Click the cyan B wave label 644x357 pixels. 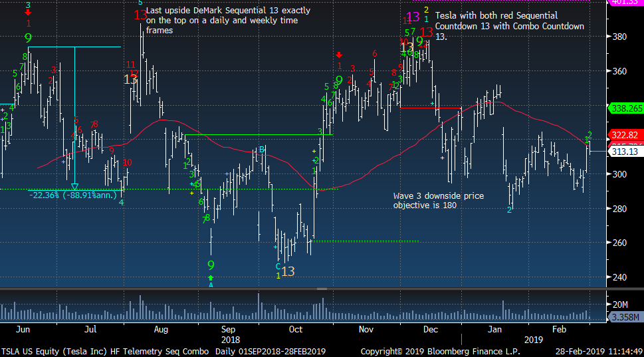coord(261,150)
